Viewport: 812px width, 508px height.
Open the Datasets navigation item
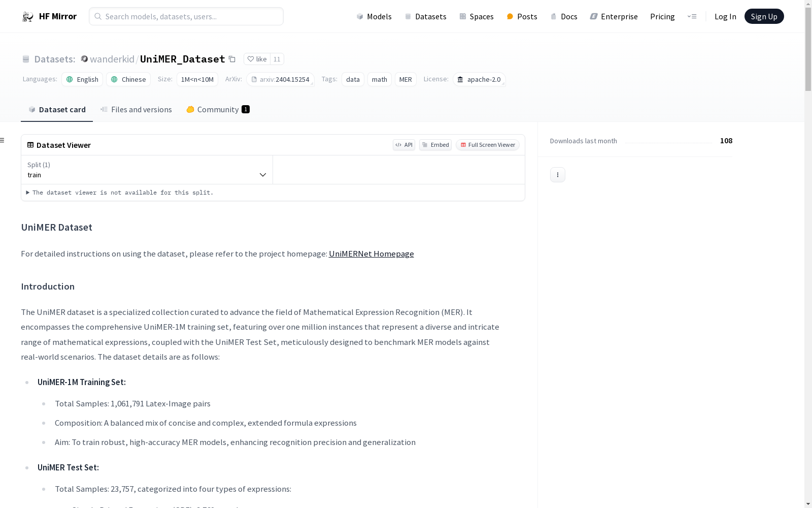(425, 17)
